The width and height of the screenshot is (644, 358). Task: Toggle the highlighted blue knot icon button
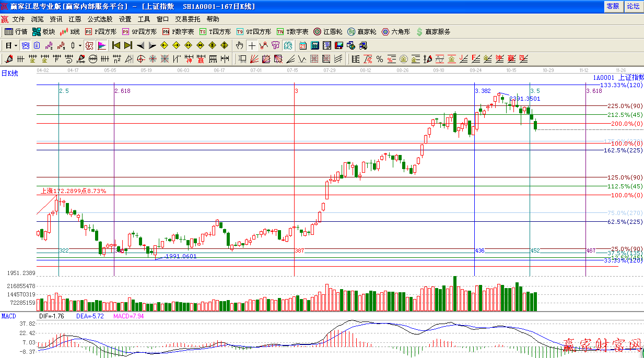point(25,45)
